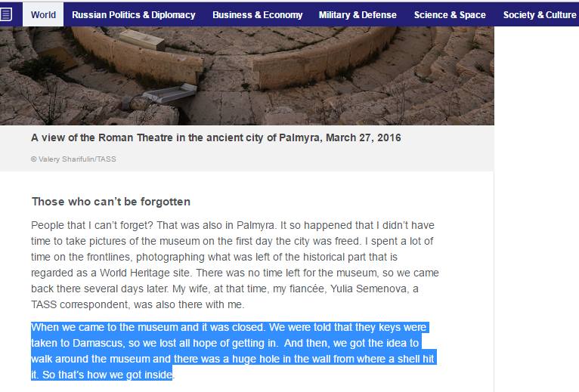Click the photo caption about Palmyra
The height and width of the screenshot is (392, 579).
tap(216, 137)
